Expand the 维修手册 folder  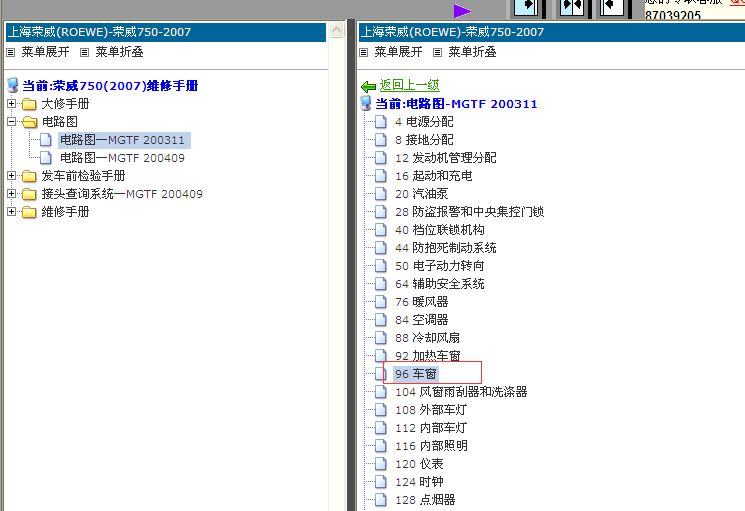(11, 211)
